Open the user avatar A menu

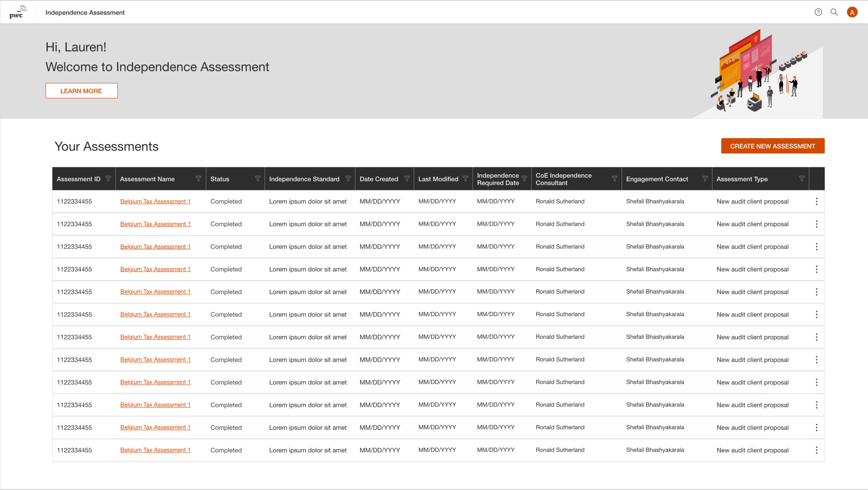(852, 12)
